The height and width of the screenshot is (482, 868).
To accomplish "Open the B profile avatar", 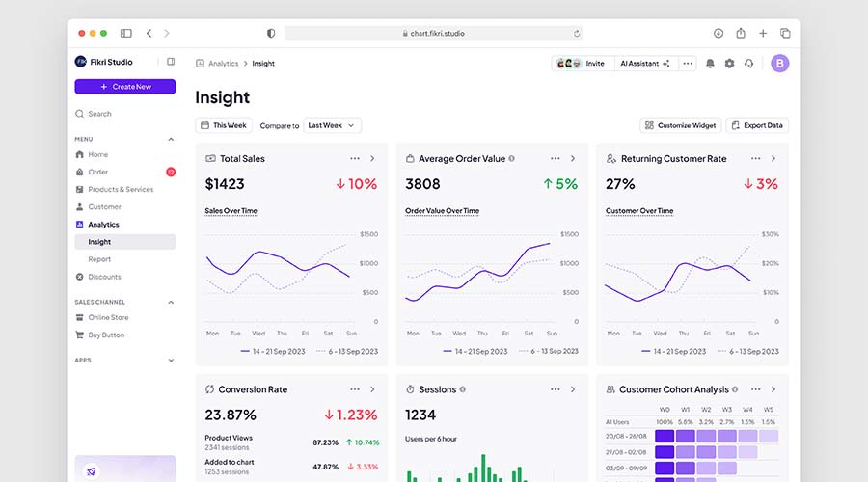I will point(780,64).
